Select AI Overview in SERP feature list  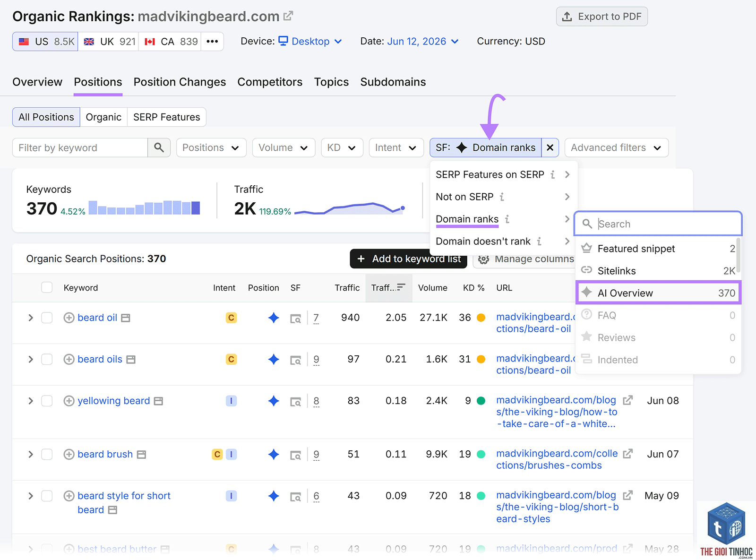click(659, 293)
